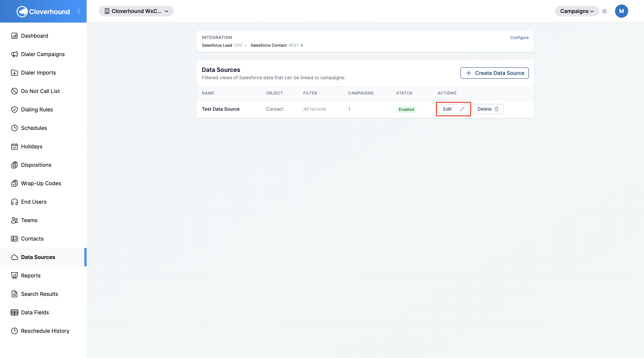644x358 pixels.
Task: Open Teams from the sidebar
Action: pyautogui.click(x=43, y=220)
